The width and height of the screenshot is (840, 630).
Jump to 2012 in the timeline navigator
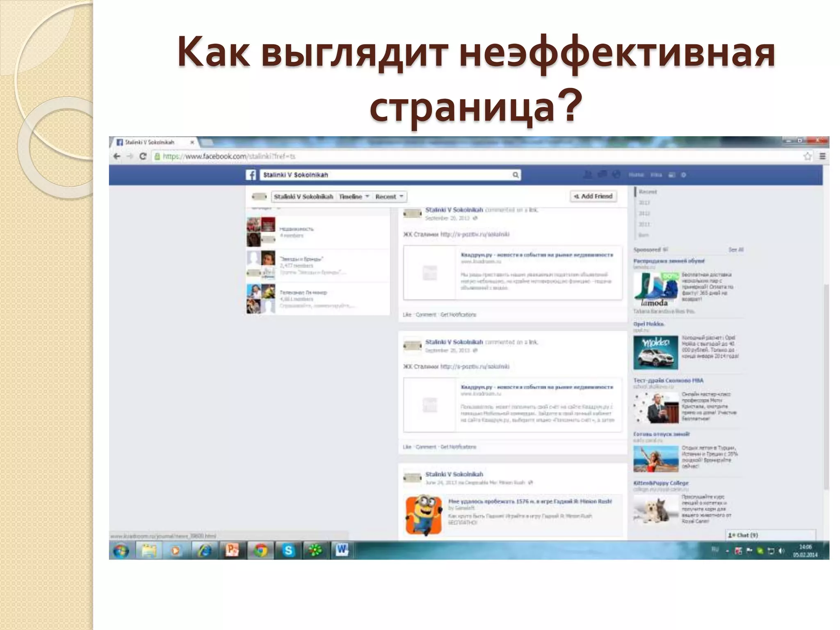[644, 214]
